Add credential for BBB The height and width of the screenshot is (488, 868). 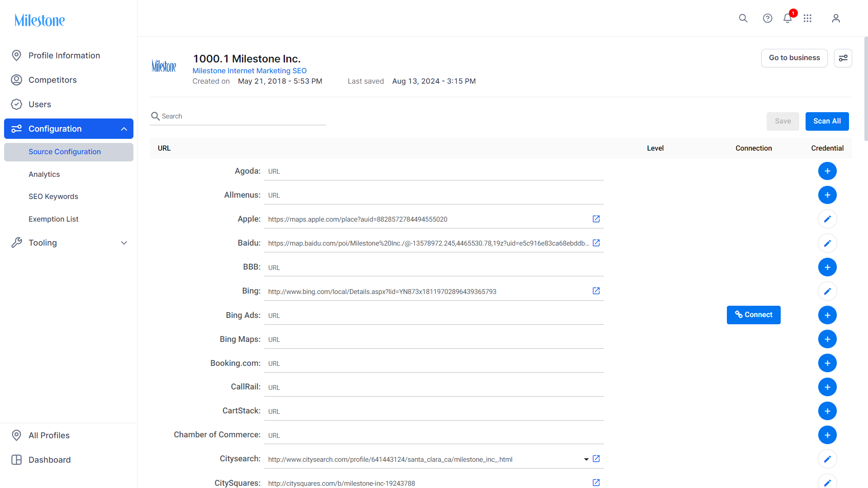[827, 267]
